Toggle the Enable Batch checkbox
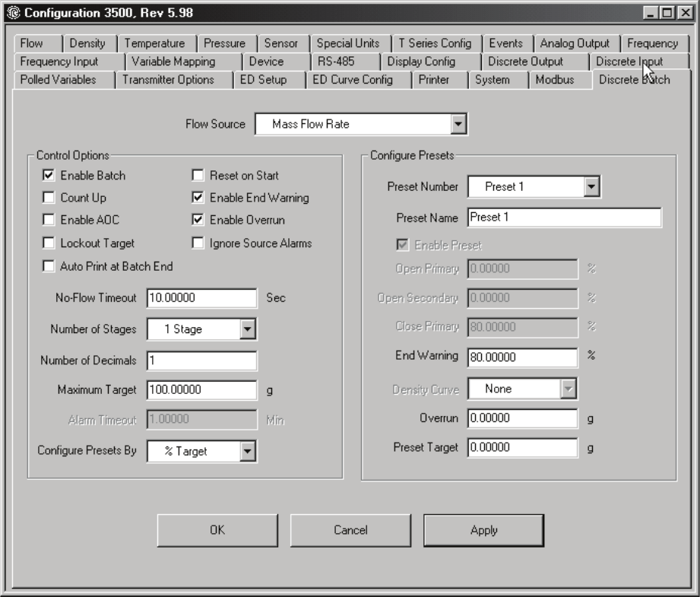This screenshot has height=597, width=700. coord(48,175)
